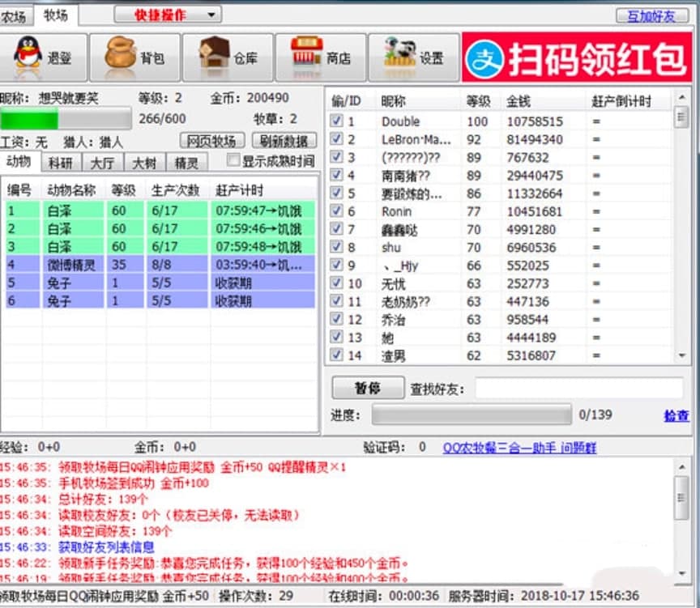Screen dimensions: 700x608
Task: Toggle checkbox beside friend Ronin
Action: pyautogui.click(x=337, y=211)
